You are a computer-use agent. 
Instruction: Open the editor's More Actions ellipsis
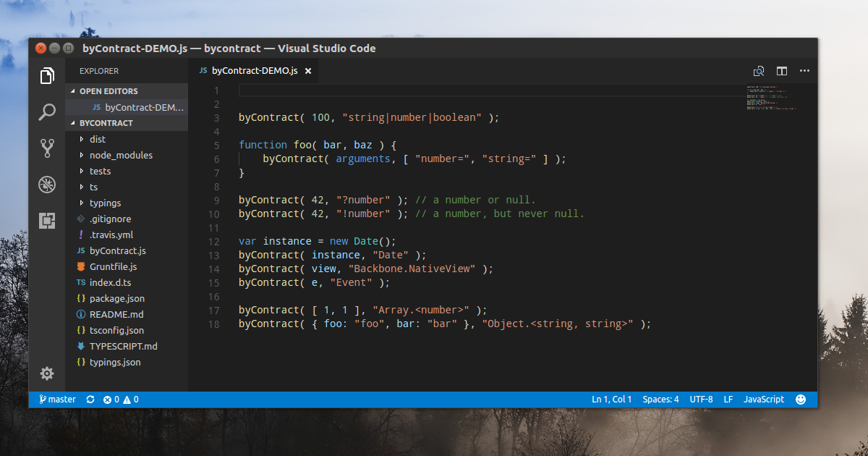coord(804,71)
